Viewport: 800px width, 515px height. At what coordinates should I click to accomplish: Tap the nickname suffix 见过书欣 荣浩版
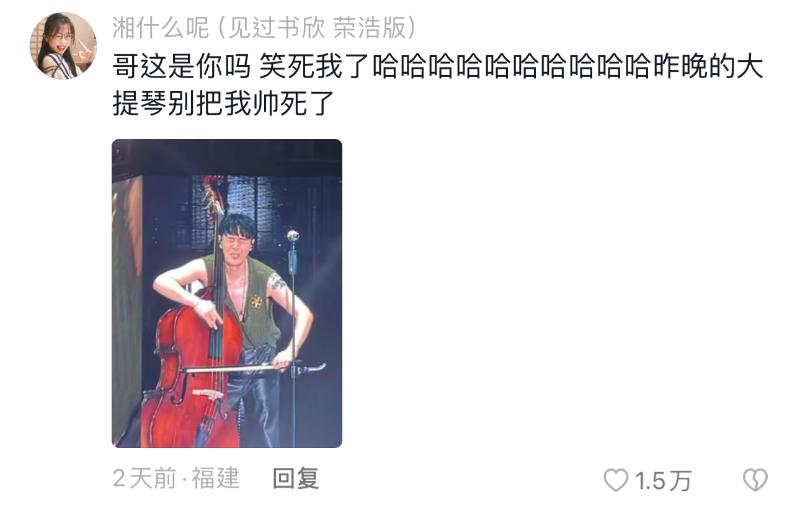316,28
